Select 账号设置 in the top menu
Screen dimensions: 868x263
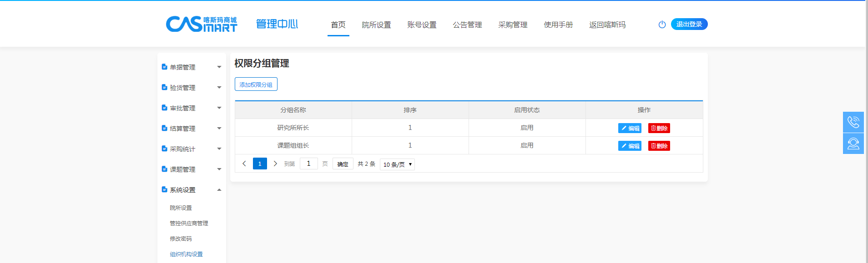[422, 25]
